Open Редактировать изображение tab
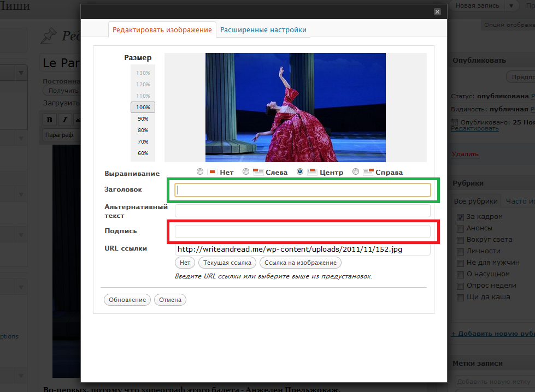This screenshot has height=392, width=535. click(x=162, y=30)
